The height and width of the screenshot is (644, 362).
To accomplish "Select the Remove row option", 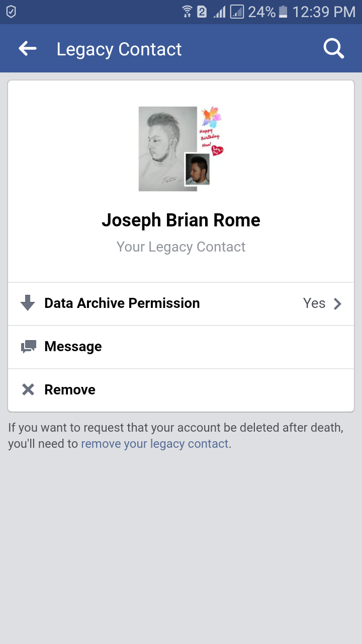I will [x=181, y=389].
